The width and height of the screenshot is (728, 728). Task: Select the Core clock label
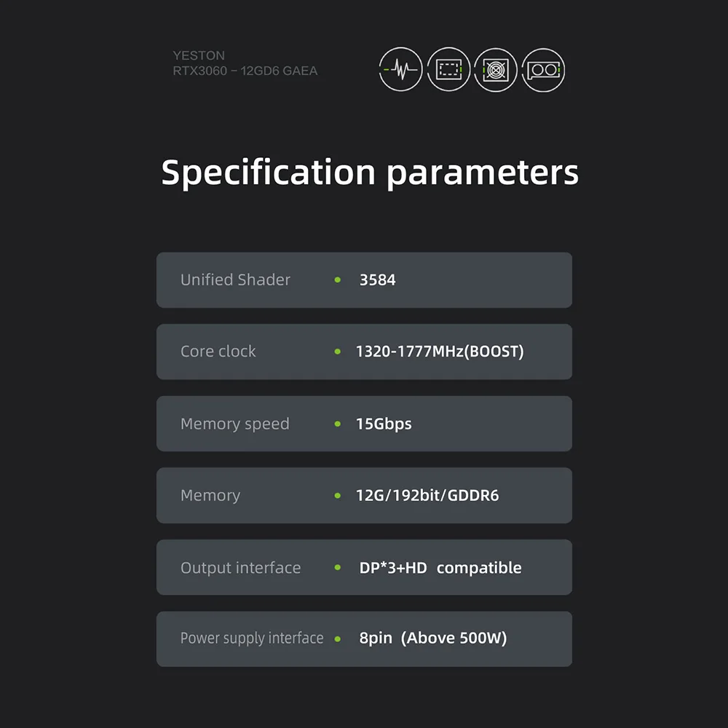pos(218,352)
